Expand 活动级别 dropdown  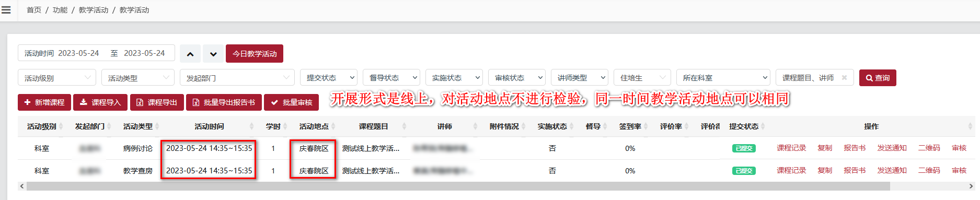pyautogui.click(x=57, y=78)
